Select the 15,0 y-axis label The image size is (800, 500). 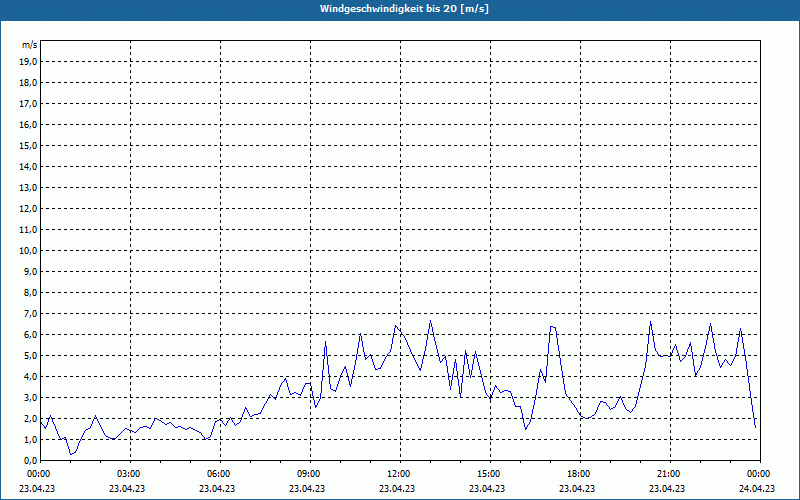[28, 145]
